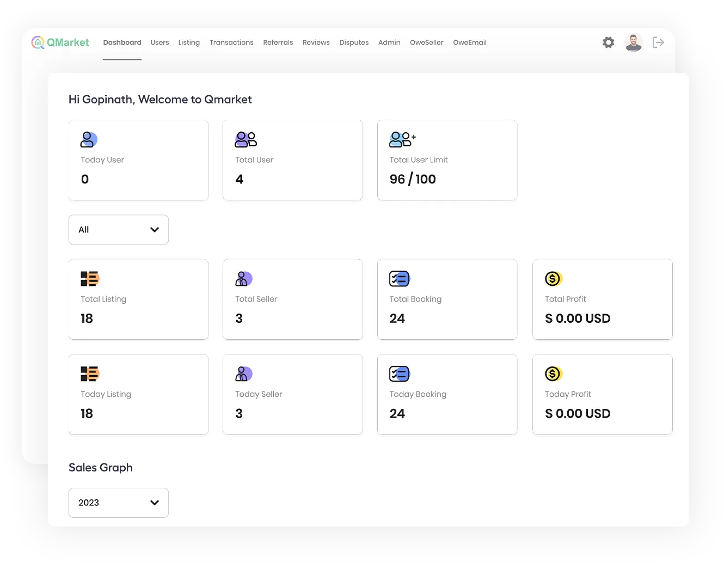This screenshot has width=724, height=588.
Task: Click the QMarket logo
Action: click(x=60, y=42)
